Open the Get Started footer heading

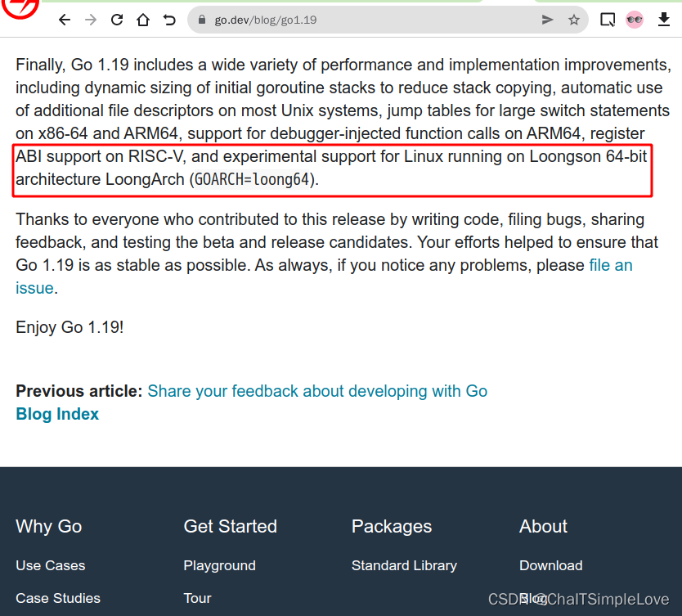(230, 526)
